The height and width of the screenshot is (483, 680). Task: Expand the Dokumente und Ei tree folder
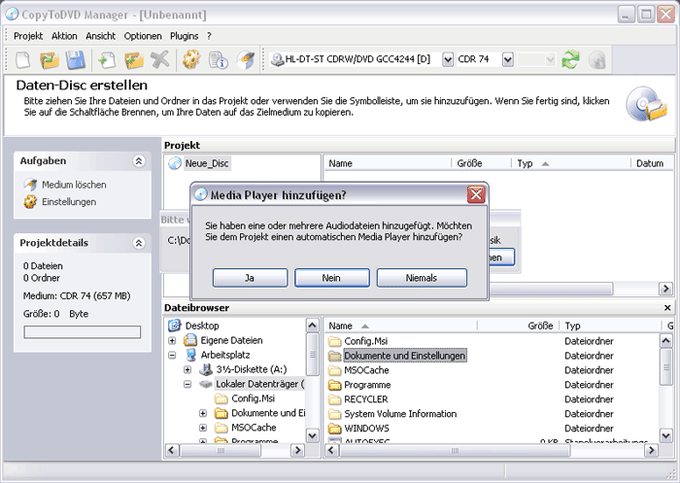203,413
